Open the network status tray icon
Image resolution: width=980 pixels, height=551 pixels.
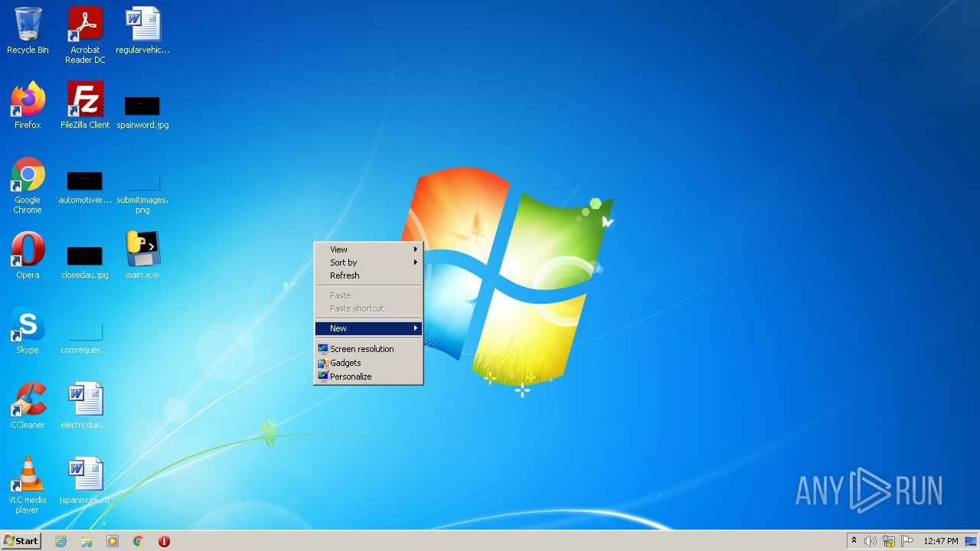tap(889, 541)
